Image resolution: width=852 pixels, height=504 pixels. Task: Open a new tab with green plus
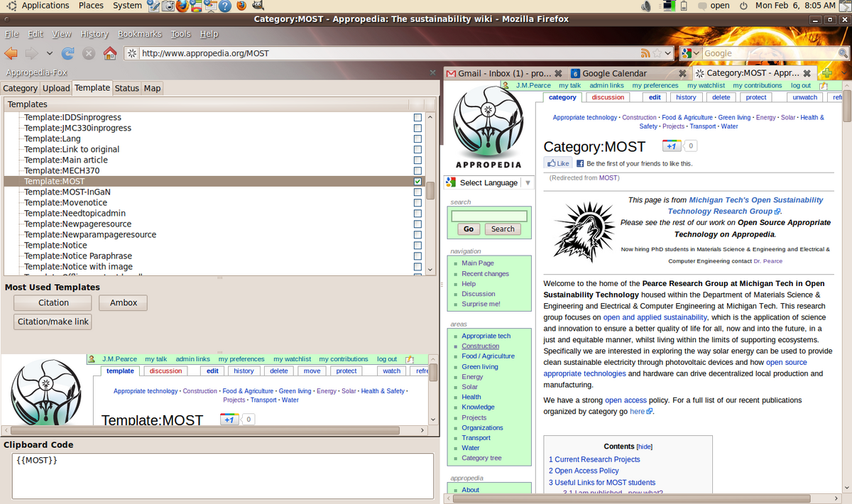tap(826, 73)
